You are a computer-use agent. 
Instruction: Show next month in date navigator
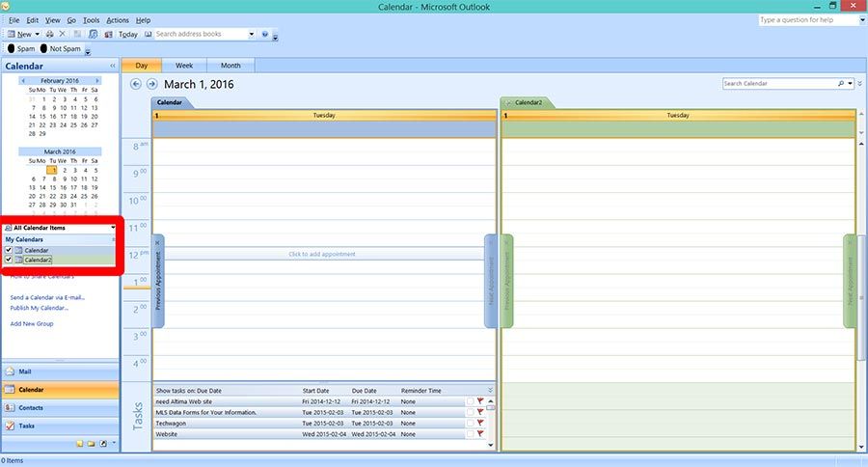(97, 81)
